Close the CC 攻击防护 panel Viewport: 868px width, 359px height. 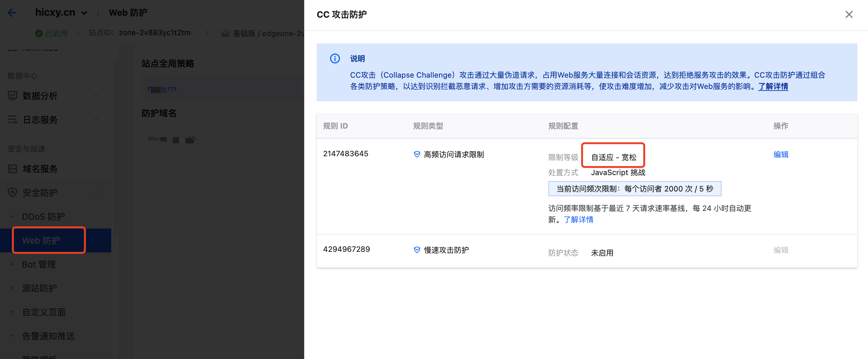click(x=849, y=14)
